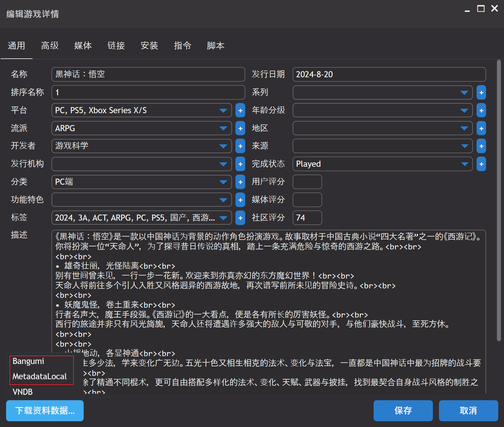Click the 保存 save button

(403, 411)
